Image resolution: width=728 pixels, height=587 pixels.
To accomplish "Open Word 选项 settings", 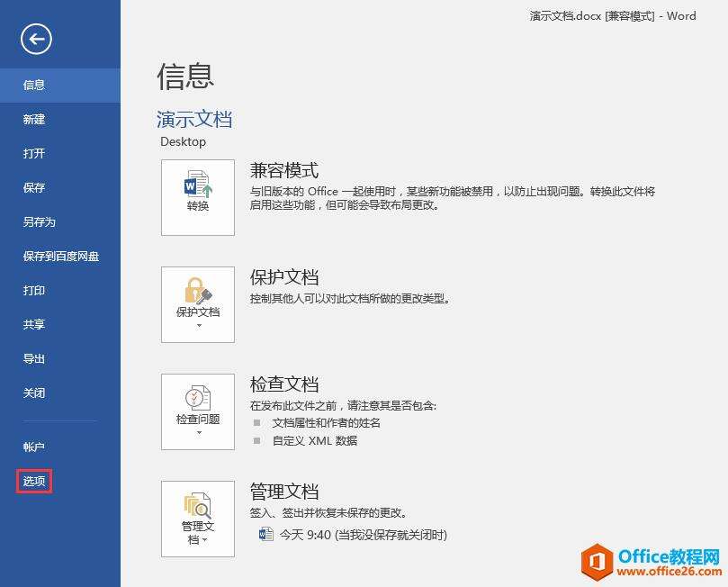I will (x=33, y=481).
